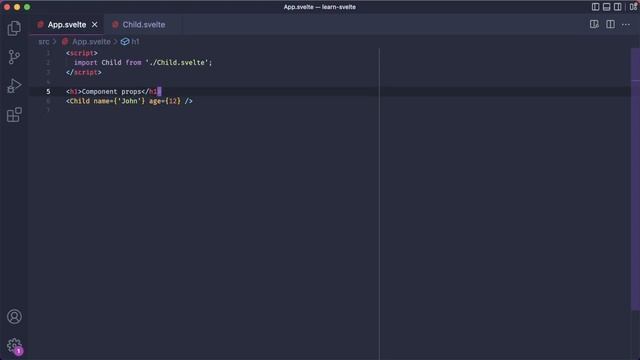The image size is (640, 360).
Task: Click the age={12} prop
Action: pyautogui.click(x=165, y=101)
